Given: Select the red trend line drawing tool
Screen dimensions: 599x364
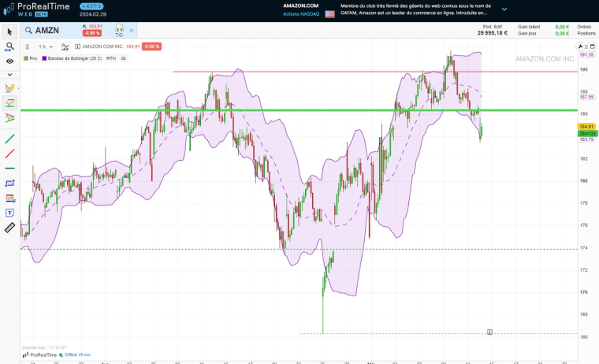Looking at the screenshot, I should [9, 153].
